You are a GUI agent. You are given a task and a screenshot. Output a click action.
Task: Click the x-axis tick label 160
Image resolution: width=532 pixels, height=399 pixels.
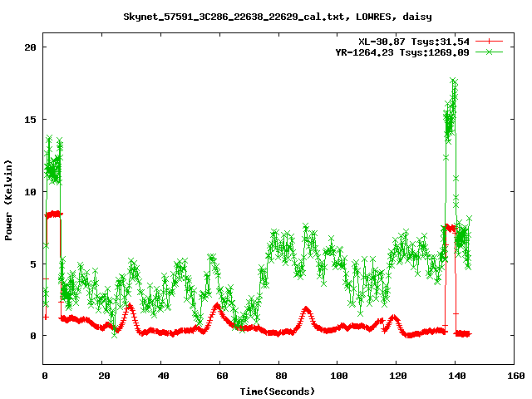[x=516, y=376]
